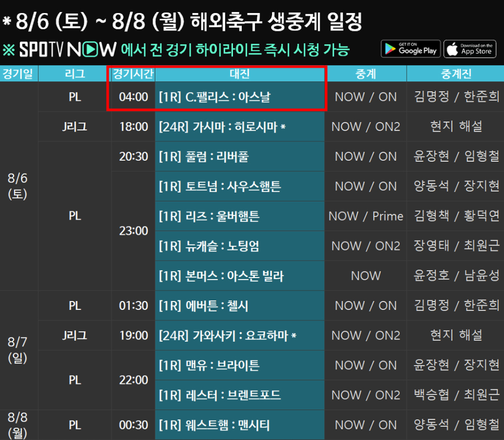
Task: Click 장영태 / 최원근 commentators
Action: click(456, 246)
